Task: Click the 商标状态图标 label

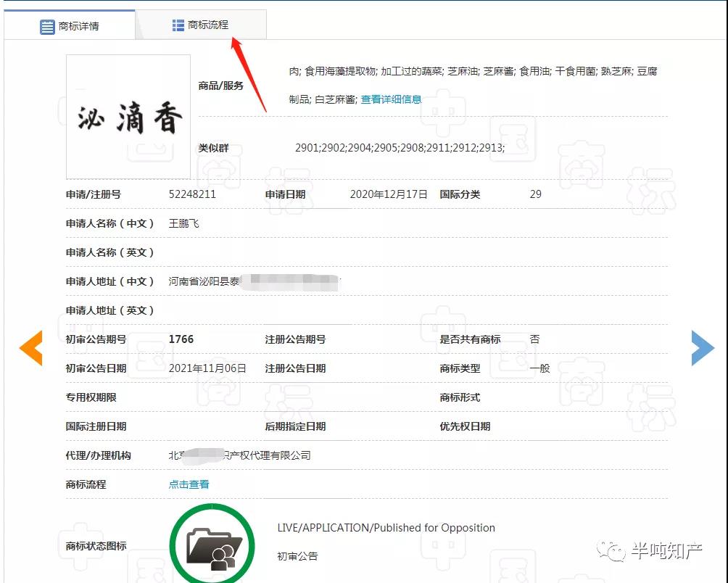Action: (96, 546)
